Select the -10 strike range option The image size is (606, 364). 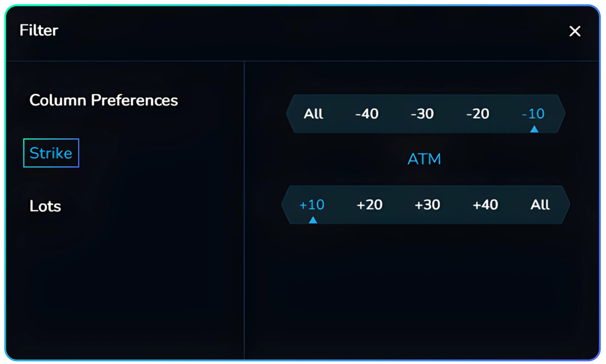coord(533,114)
